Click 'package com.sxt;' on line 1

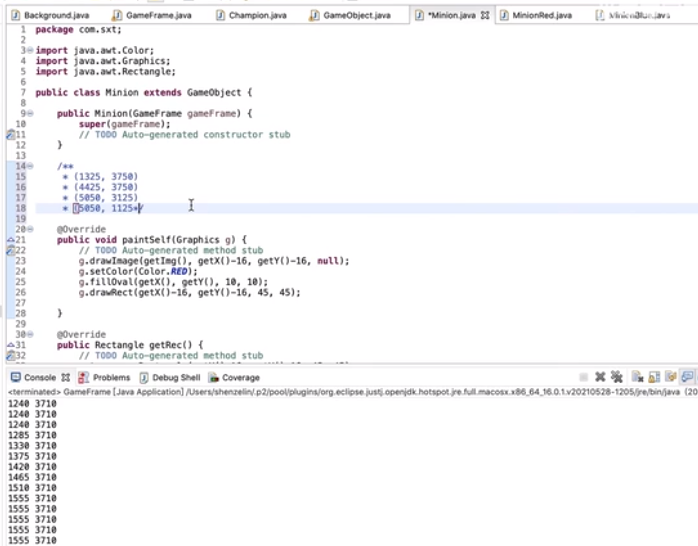pos(78,29)
